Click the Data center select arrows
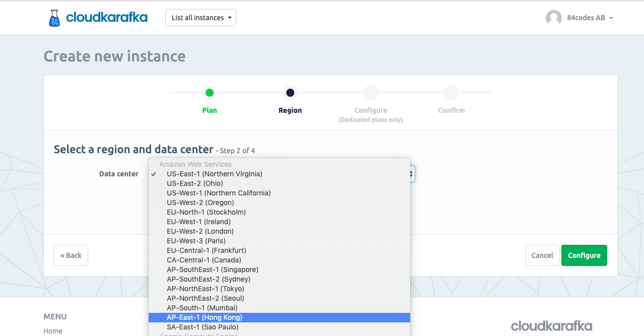Viewport: 644px width, 336px height. pyautogui.click(x=412, y=174)
